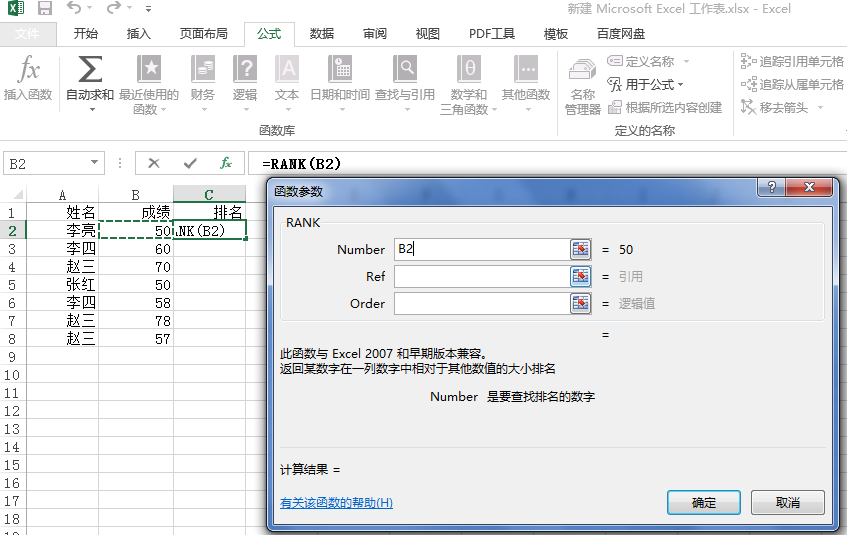Confirm formula entry with the checkmark icon
The width and height of the screenshot is (847, 535).
(x=190, y=163)
